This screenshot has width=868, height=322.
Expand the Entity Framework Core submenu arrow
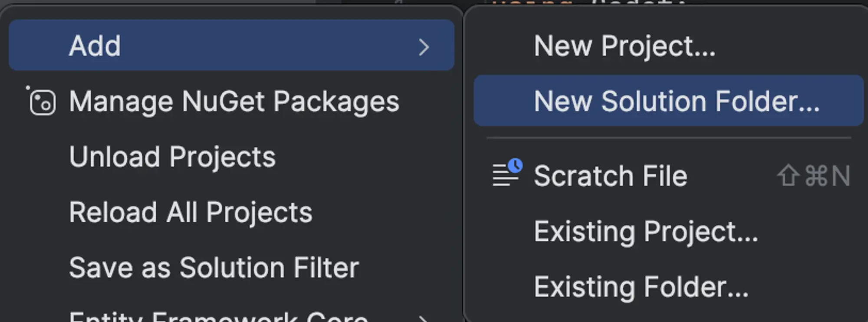[424, 319]
